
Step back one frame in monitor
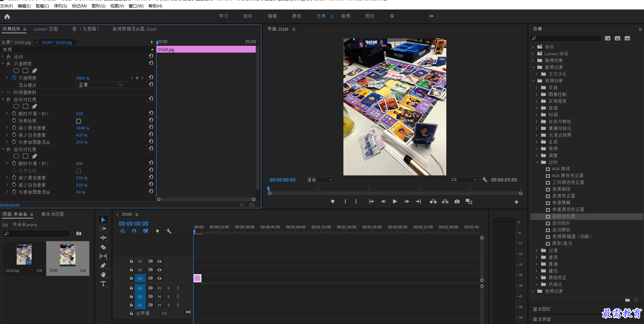383,202
